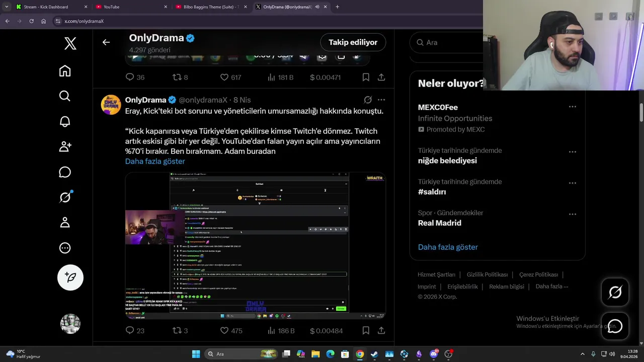Repost the tweet showing 8 reposts
Viewport: 644px width, 362px height.
[x=180, y=77]
